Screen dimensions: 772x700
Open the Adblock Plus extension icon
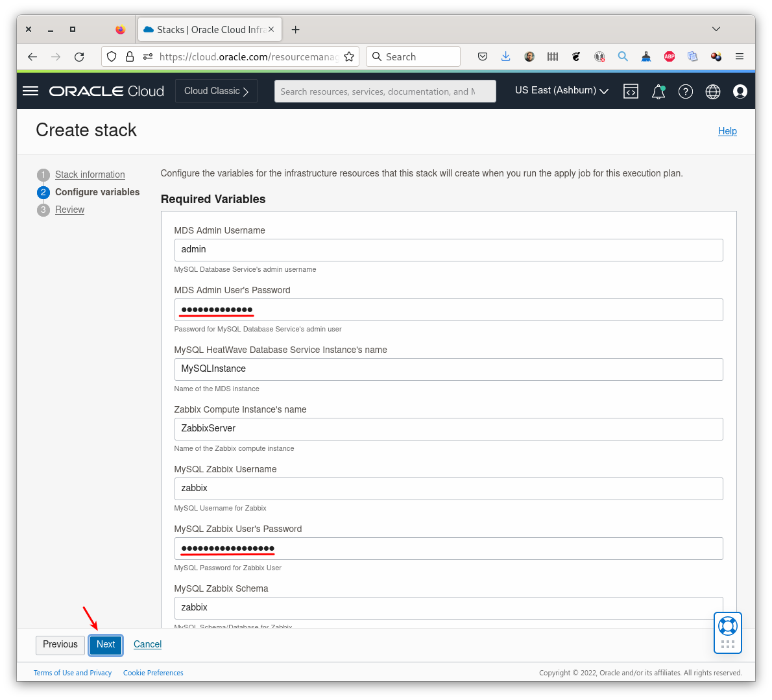point(669,56)
